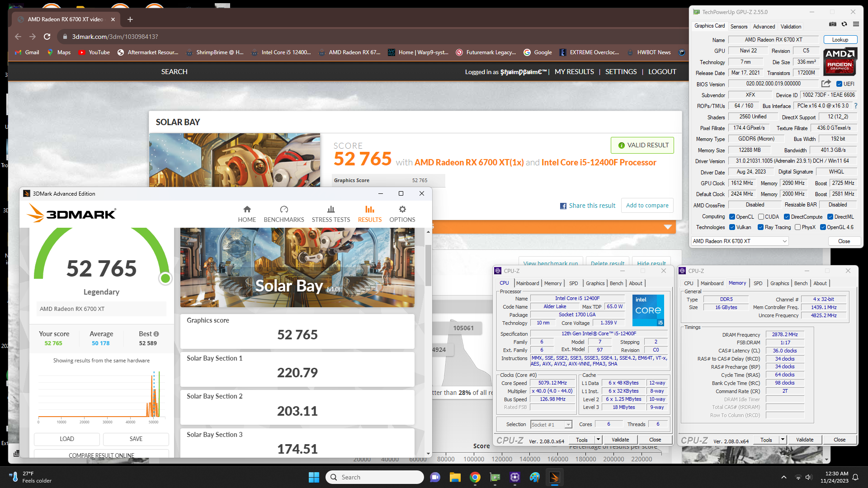Click the taskbar Search box
The image size is (868, 488).
[x=374, y=477]
